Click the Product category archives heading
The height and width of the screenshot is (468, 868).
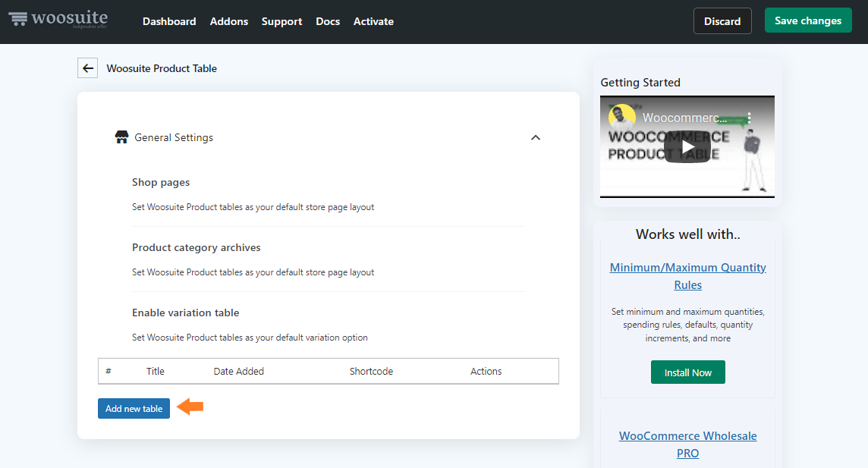pyautogui.click(x=196, y=247)
